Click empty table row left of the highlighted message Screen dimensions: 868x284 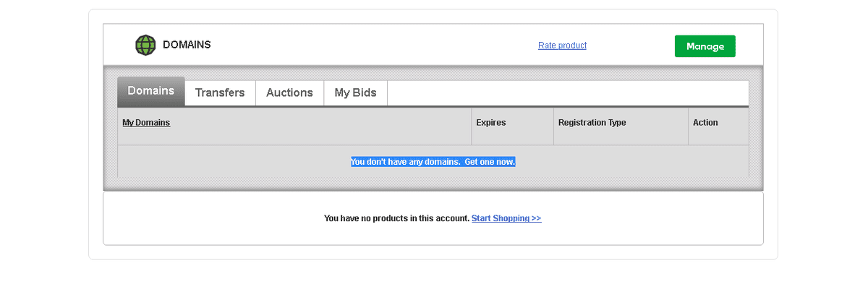click(231, 162)
